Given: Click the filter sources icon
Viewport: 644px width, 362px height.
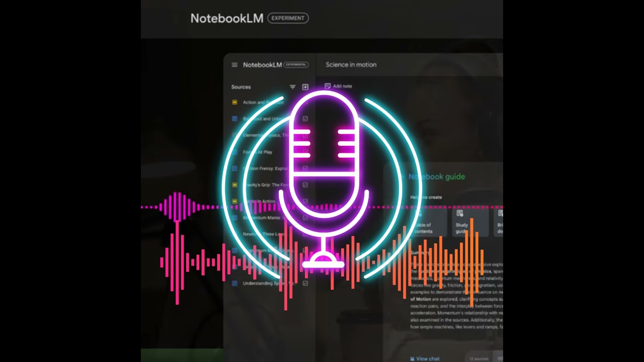Looking at the screenshot, I should click(x=292, y=87).
